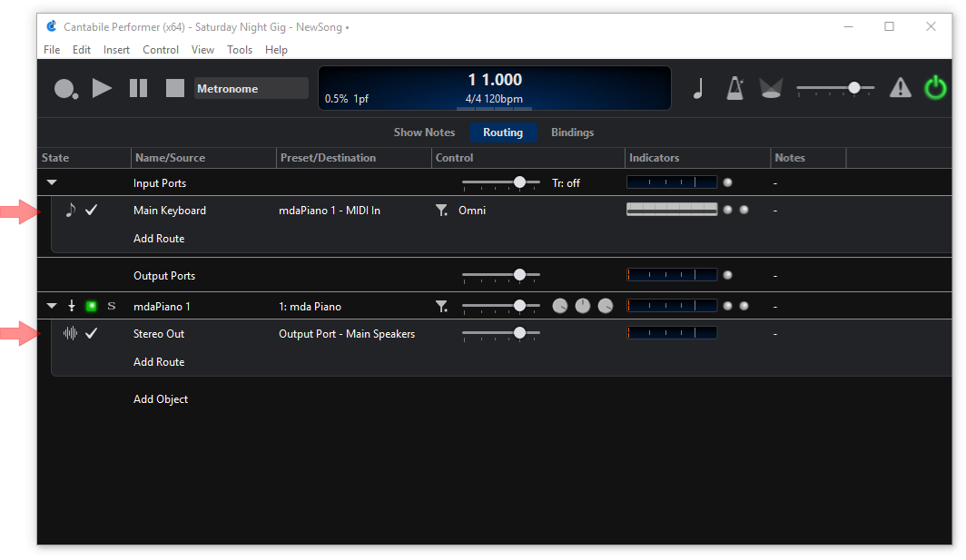Click the Main Keyboard MIDI activity indicator bar

pos(672,210)
